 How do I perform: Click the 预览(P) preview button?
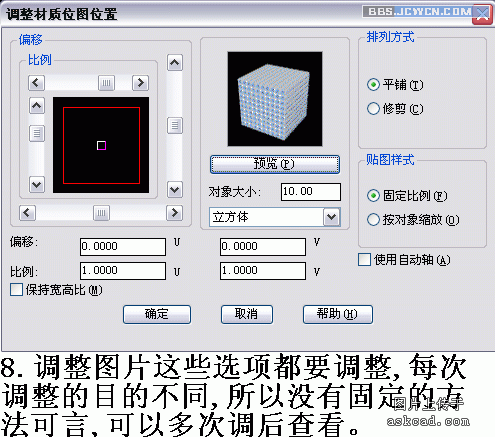click(275, 164)
